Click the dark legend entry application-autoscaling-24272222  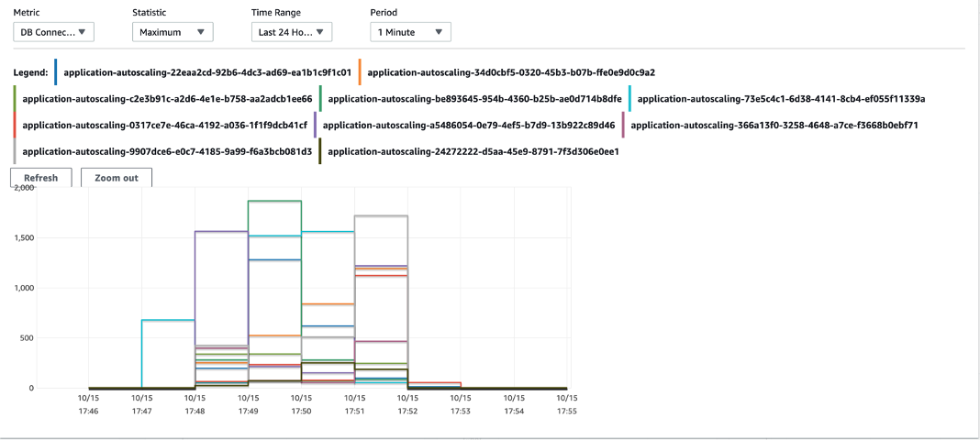tap(473, 151)
